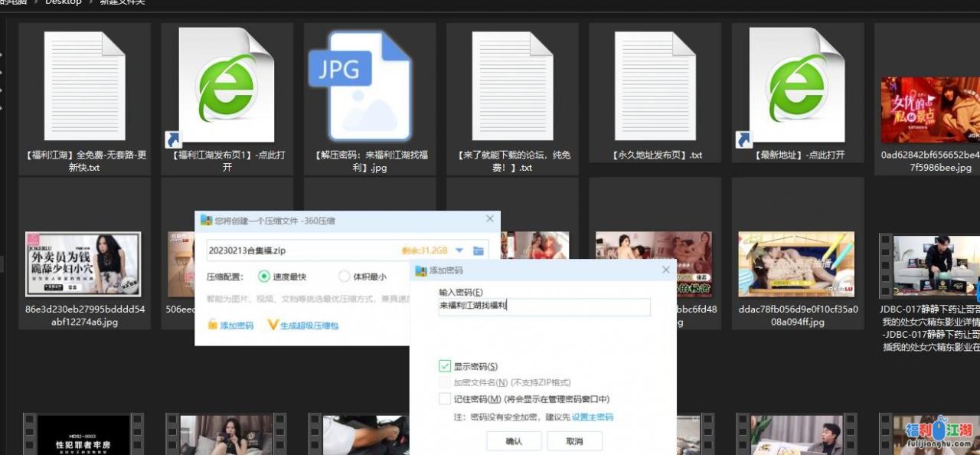This screenshot has height=455, width=980.
Task: Enable the 记住密码 checkbox
Action: (x=446, y=398)
